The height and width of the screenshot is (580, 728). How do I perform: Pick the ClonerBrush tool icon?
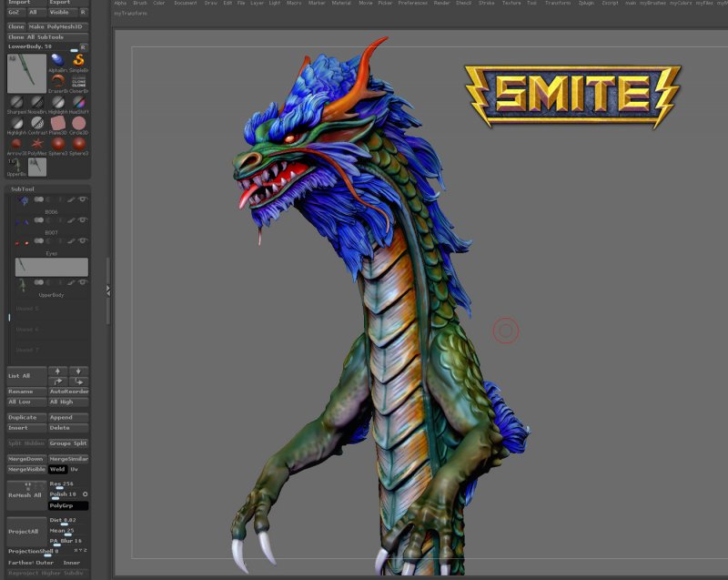78,81
